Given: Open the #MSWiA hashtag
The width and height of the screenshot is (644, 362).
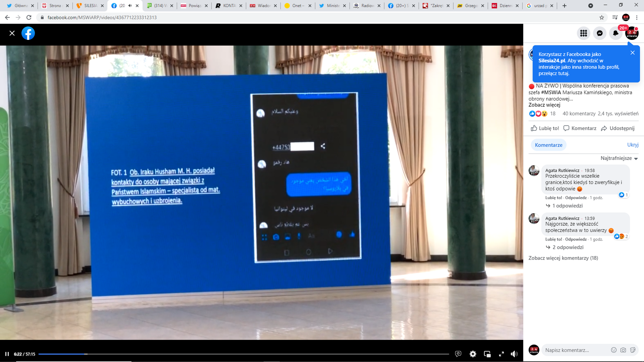Looking at the screenshot, I should 551,92.
